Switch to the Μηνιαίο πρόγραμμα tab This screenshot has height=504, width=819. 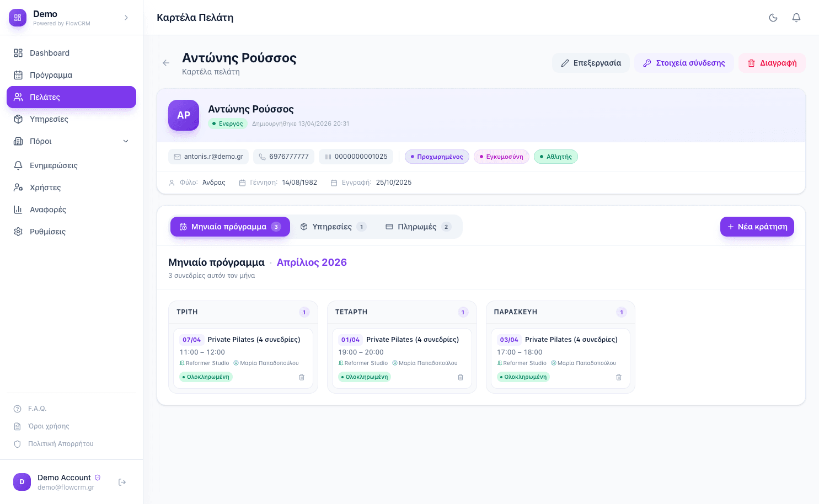pos(230,227)
